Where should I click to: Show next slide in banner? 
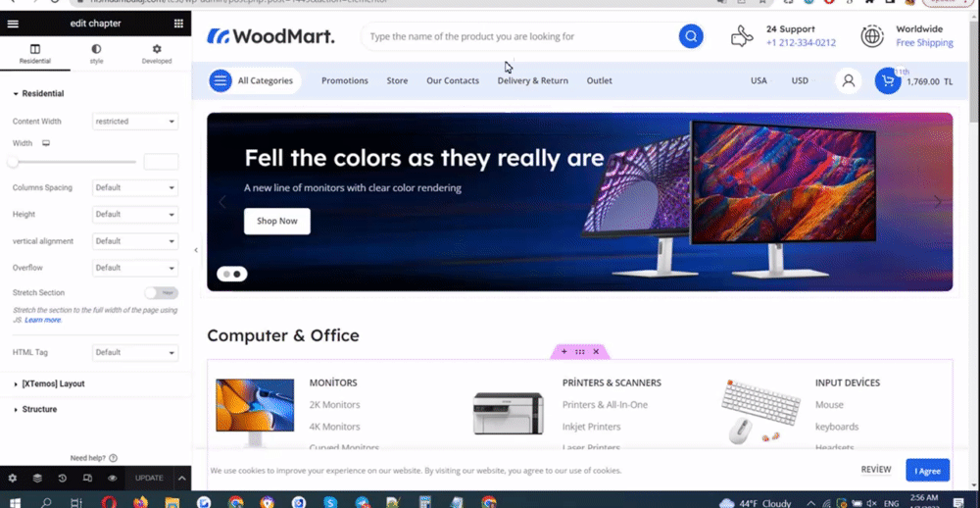click(937, 201)
